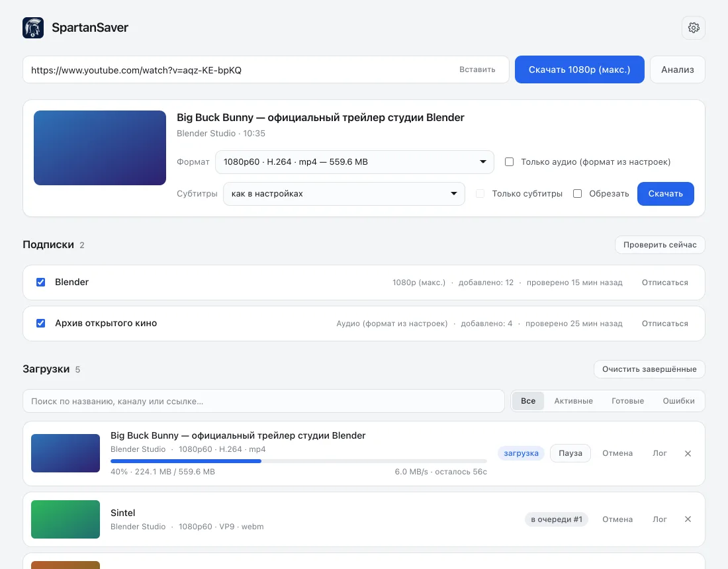Screen dimensions: 728x569
Task: Click the downloads search field
Action: tap(263, 401)
